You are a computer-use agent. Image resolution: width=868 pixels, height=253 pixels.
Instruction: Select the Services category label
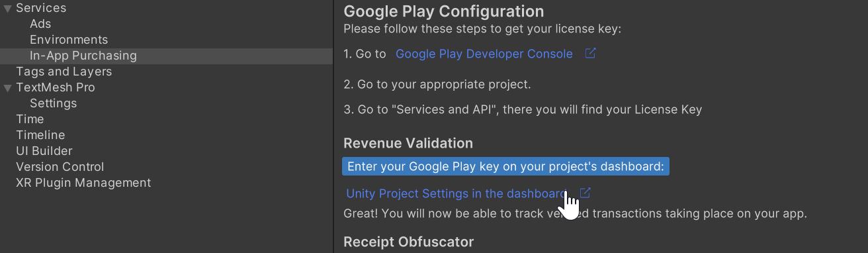pyautogui.click(x=41, y=9)
